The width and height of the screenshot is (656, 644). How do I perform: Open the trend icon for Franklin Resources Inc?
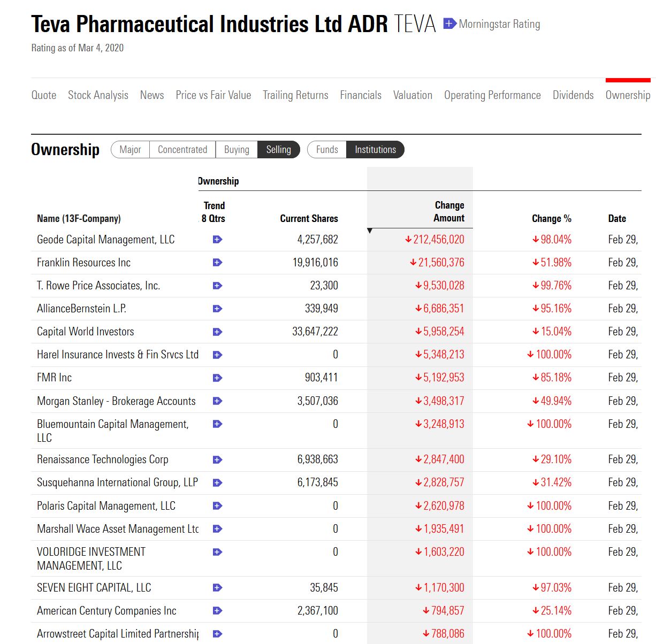point(217,263)
